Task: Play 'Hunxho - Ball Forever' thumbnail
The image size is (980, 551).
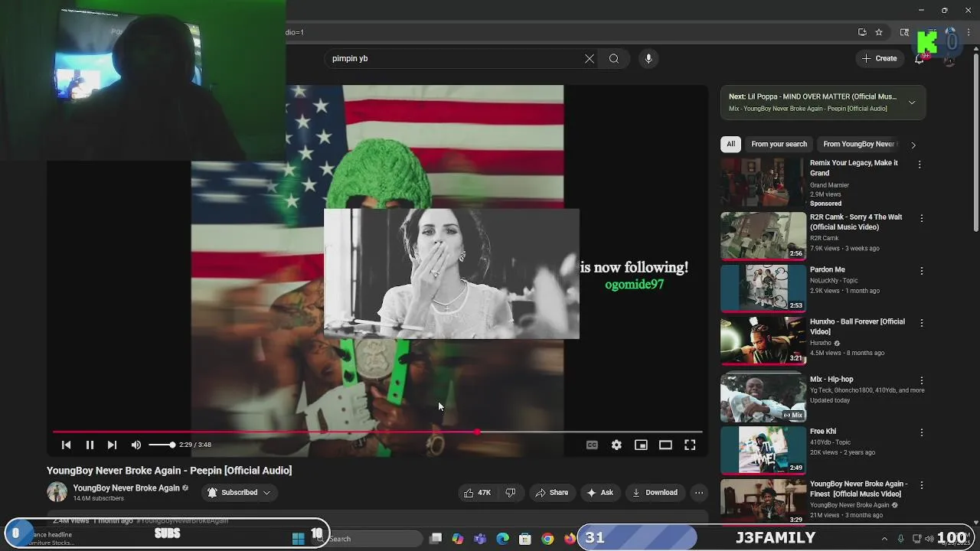Action: click(763, 341)
